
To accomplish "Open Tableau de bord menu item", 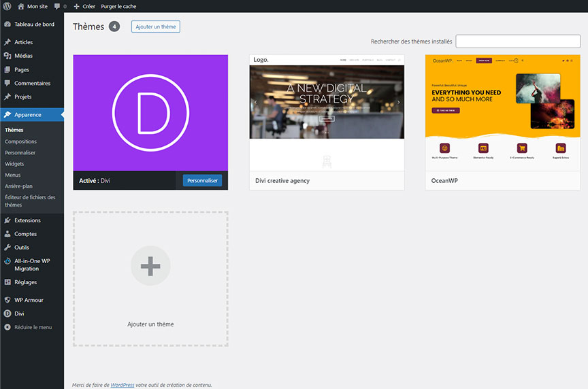I will tap(35, 24).
